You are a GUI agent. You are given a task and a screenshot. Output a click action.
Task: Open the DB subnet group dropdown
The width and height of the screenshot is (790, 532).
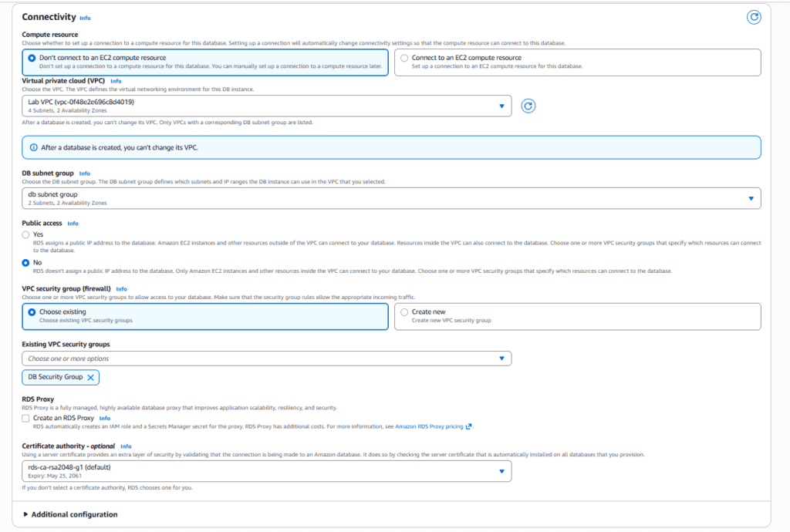click(x=391, y=198)
